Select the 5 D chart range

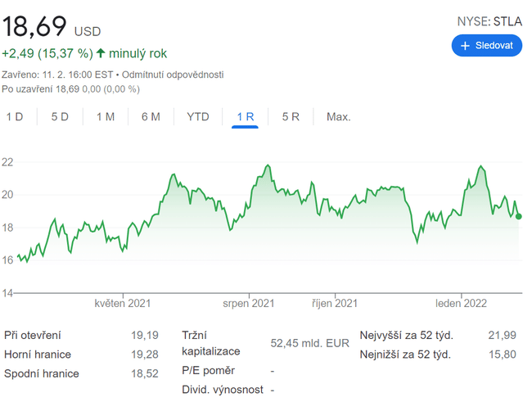point(60,116)
